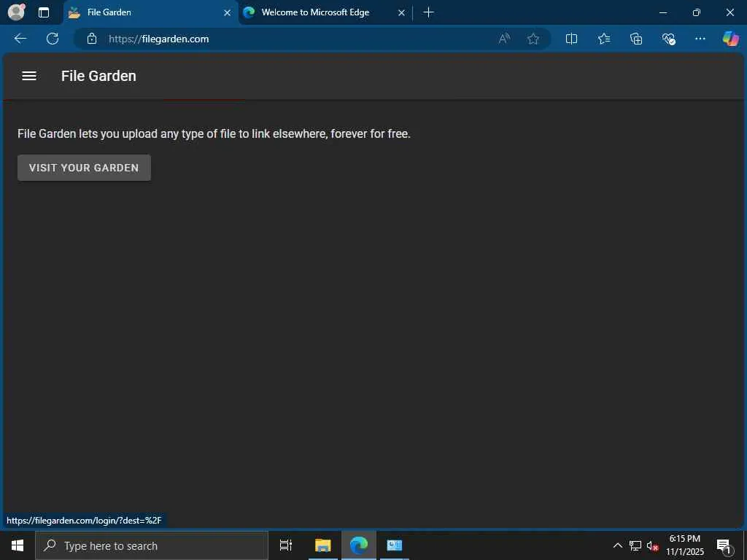This screenshot has height=560, width=747.
Task: Minimize the Edge window
Action: coord(662,12)
